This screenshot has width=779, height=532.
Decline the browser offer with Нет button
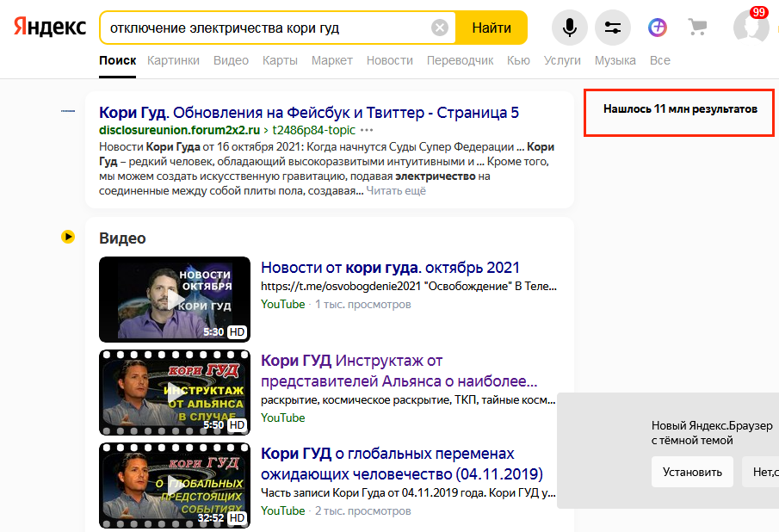click(761, 472)
